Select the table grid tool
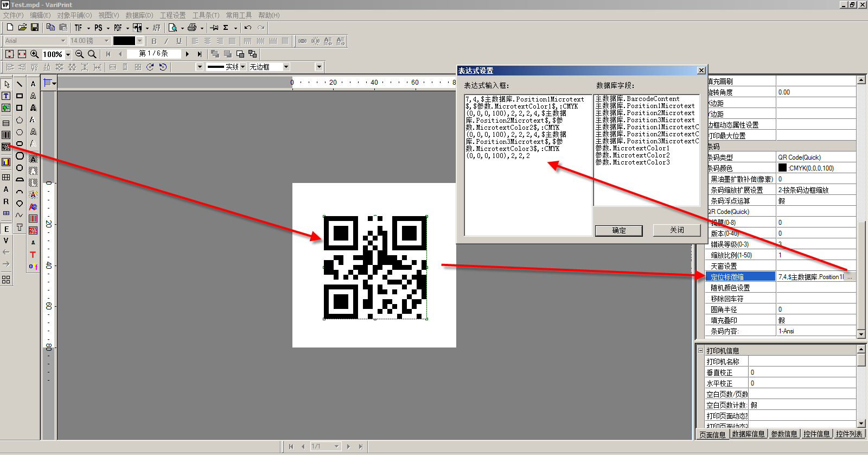This screenshot has height=455, width=868. [x=6, y=177]
